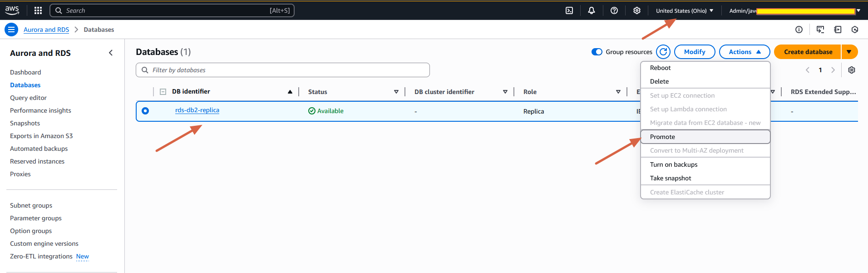This screenshot has width=868, height=273.
Task: Collapse the Aurora and RDS sidebar
Action: (x=111, y=53)
